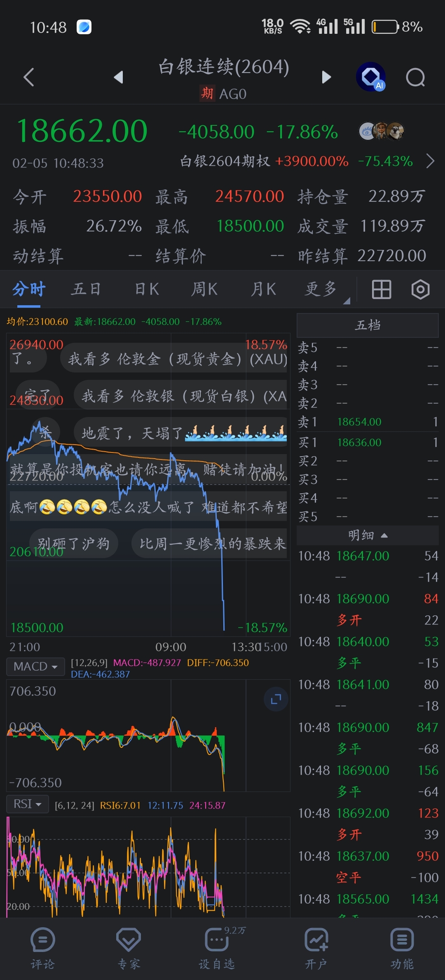The image size is (445, 980).
Task: Tap the RSI6:7.01 indicator value
Action: click(120, 805)
